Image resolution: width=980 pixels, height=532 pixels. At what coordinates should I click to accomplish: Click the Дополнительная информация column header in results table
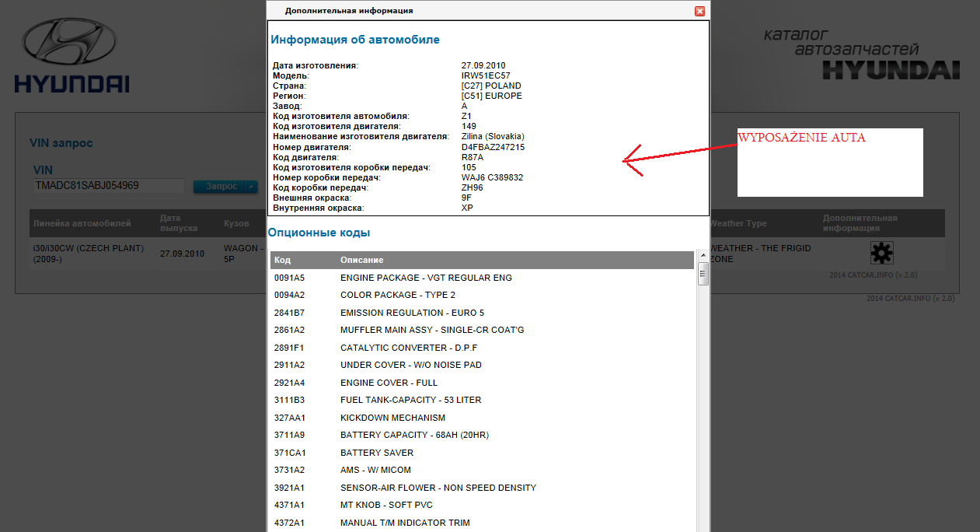860,223
